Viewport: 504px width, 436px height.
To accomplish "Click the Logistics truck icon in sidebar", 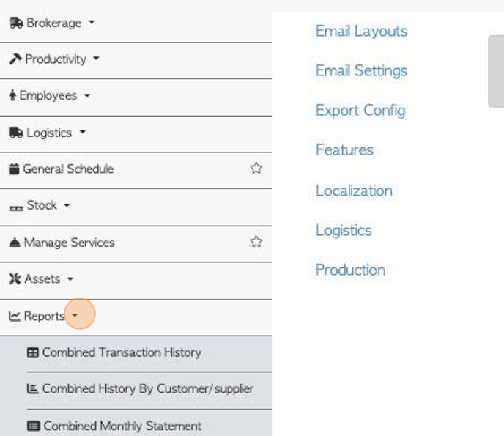I will [16, 133].
